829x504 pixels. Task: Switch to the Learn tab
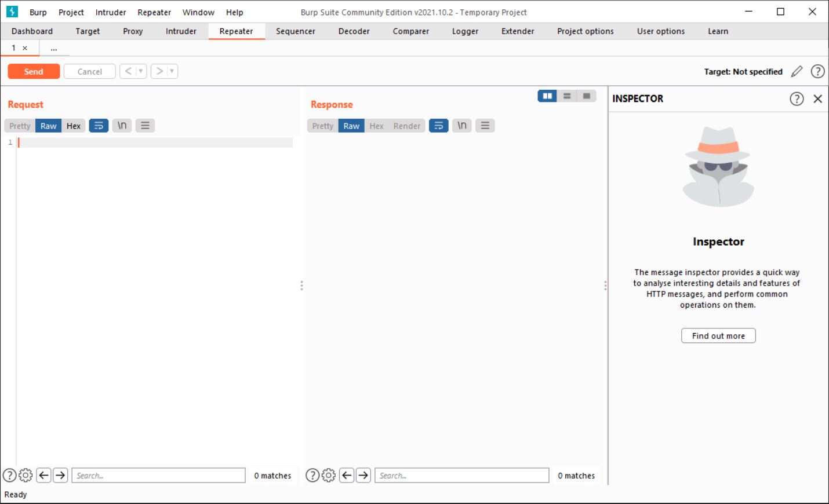[x=718, y=31]
